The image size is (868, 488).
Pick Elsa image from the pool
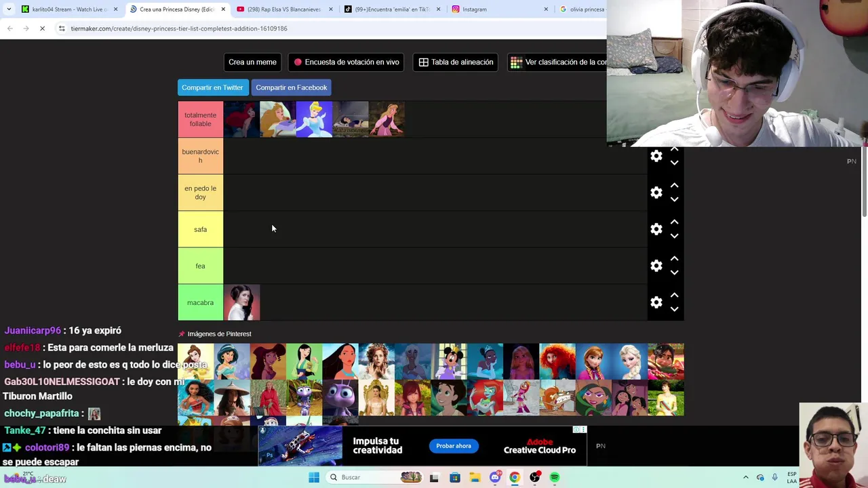(x=629, y=361)
